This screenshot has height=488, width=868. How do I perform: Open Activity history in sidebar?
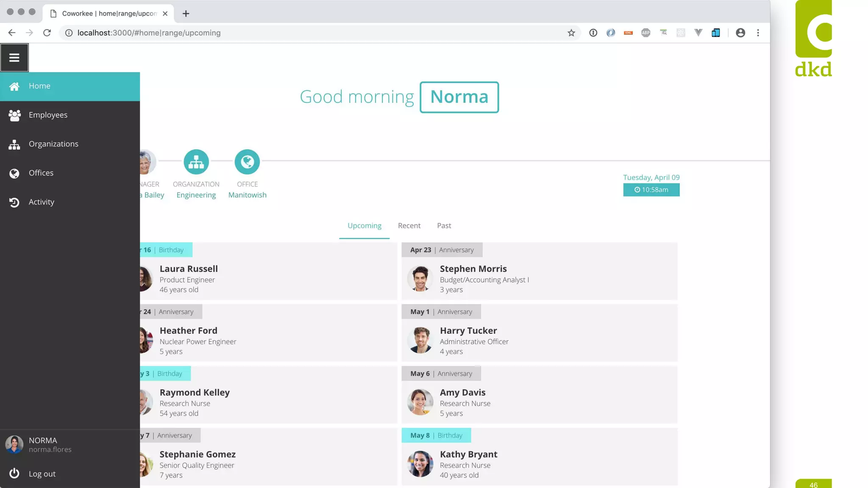pos(41,202)
